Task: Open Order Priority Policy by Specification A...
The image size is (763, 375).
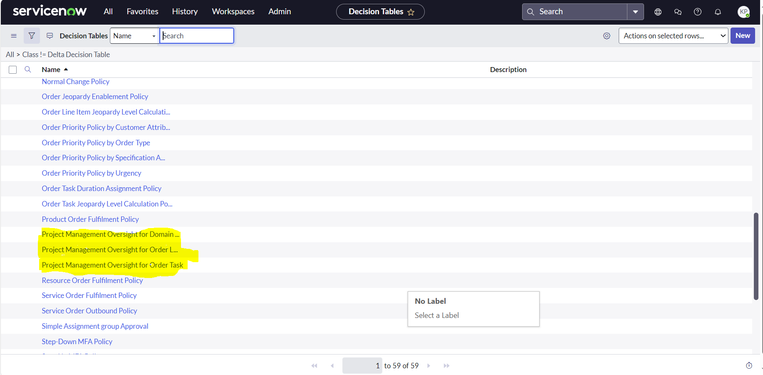Action: [x=103, y=158]
